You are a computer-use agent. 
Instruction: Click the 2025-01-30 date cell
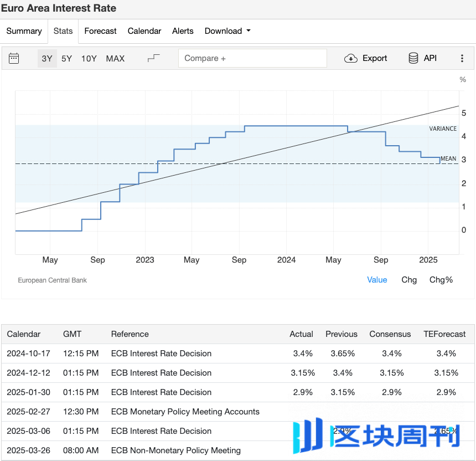29,392
